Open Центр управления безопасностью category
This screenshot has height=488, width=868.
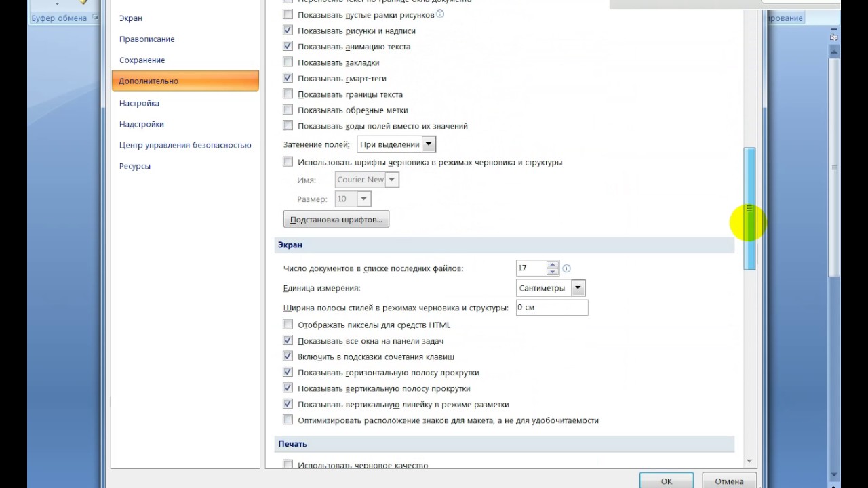click(185, 145)
